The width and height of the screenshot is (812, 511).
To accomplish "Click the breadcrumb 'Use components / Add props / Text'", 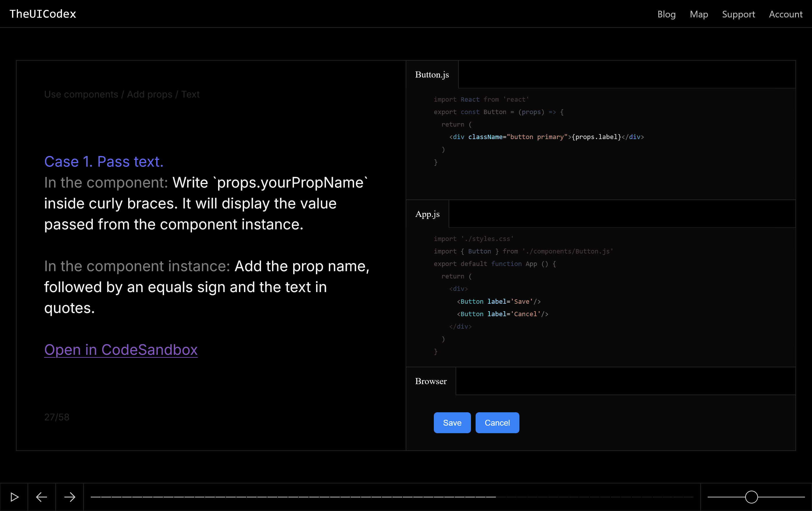I will (122, 94).
